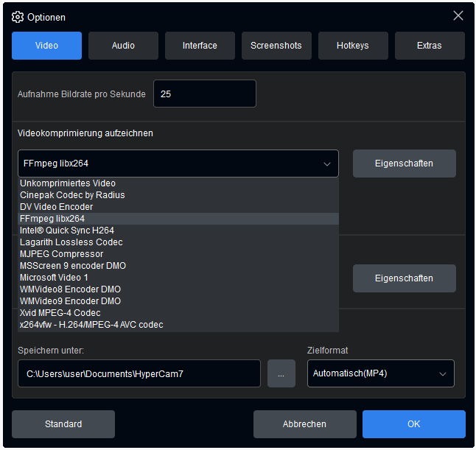Click Eigenschaften button for video compression
Screen dimensions: 476x450
point(404,164)
